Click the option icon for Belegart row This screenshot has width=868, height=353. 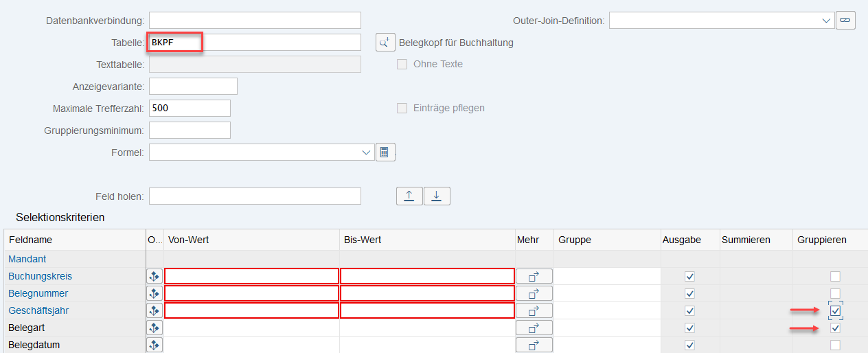pyautogui.click(x=155, y=328)
